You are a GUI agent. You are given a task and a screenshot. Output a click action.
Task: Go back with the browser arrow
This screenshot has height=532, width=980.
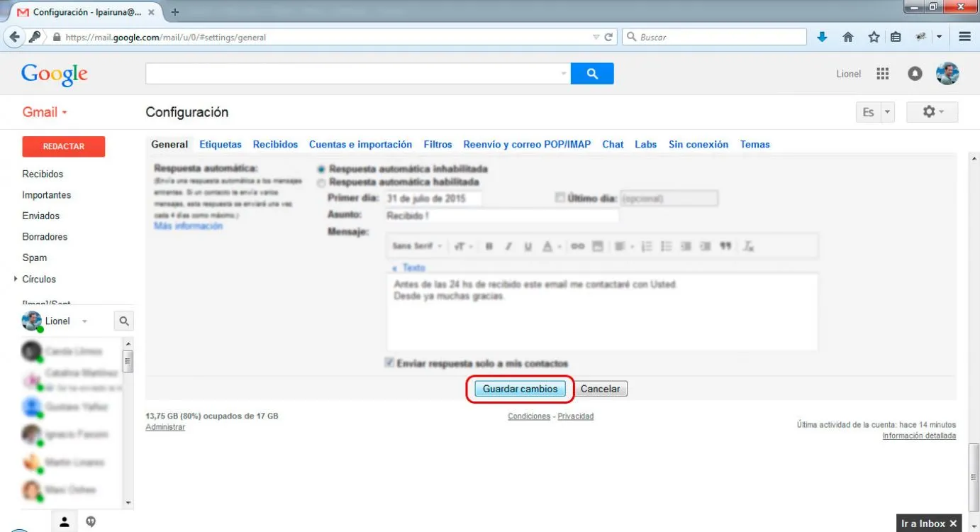(x=14, y=37)
